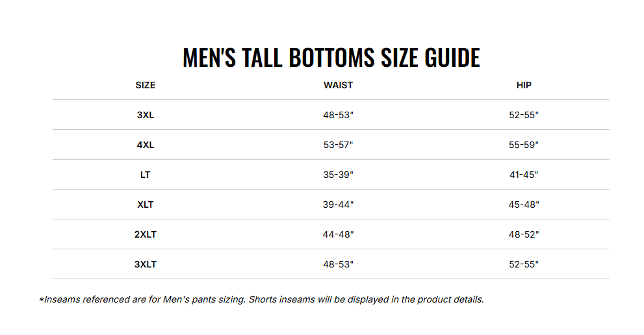This screenshot has width=644, height=335.
Task: Click the 3XL waist value 48-53"
Action: click(338, 115)
